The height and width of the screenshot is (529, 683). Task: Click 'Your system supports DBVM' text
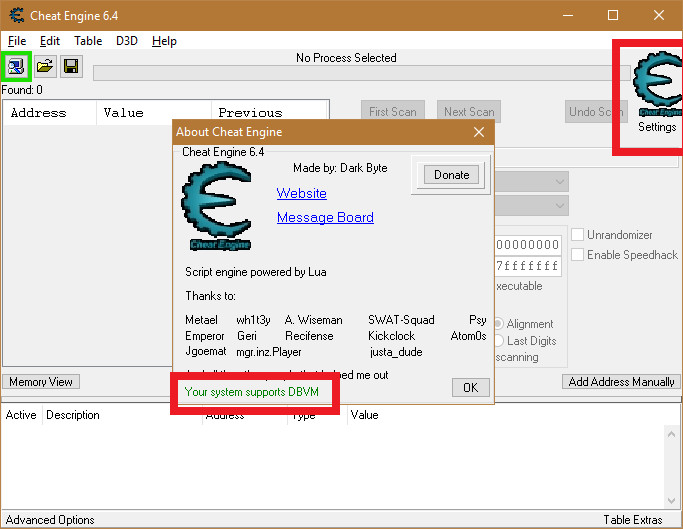251,392
